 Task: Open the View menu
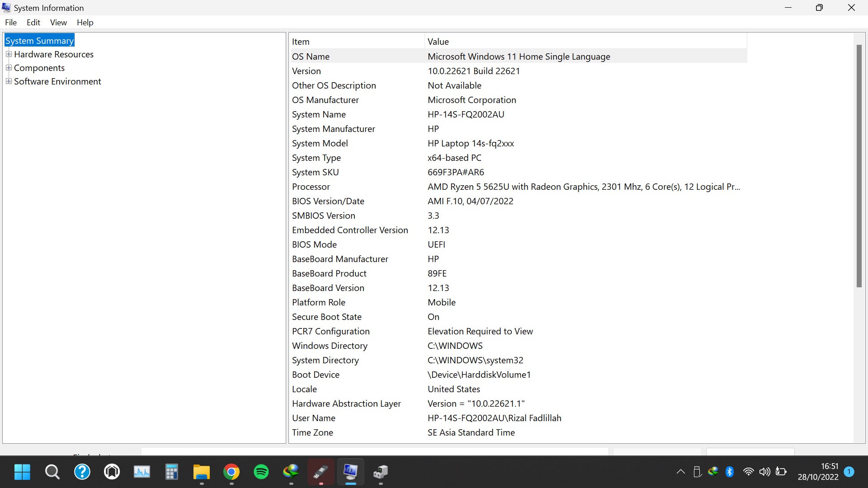click(x=58, y=23)
